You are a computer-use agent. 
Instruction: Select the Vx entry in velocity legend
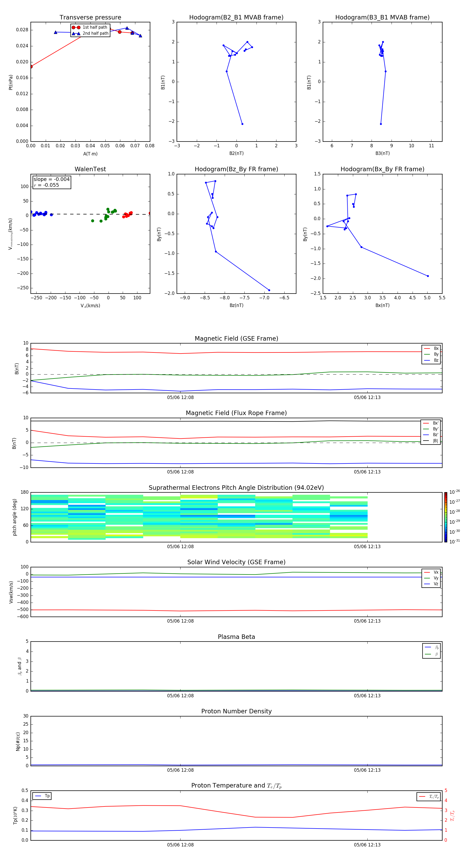(x=431, y=573)
